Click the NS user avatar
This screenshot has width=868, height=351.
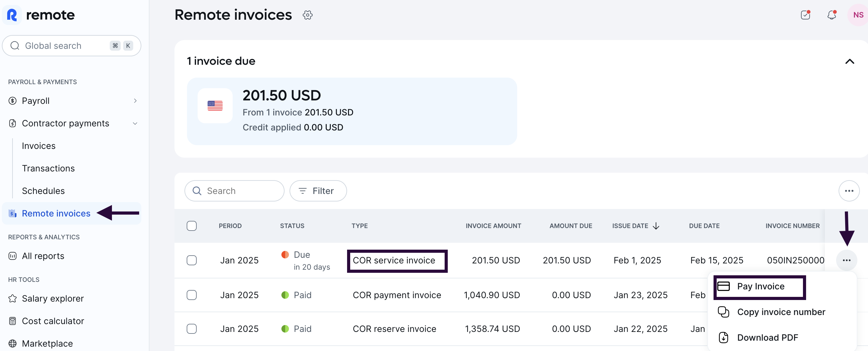tap(858, 15)
